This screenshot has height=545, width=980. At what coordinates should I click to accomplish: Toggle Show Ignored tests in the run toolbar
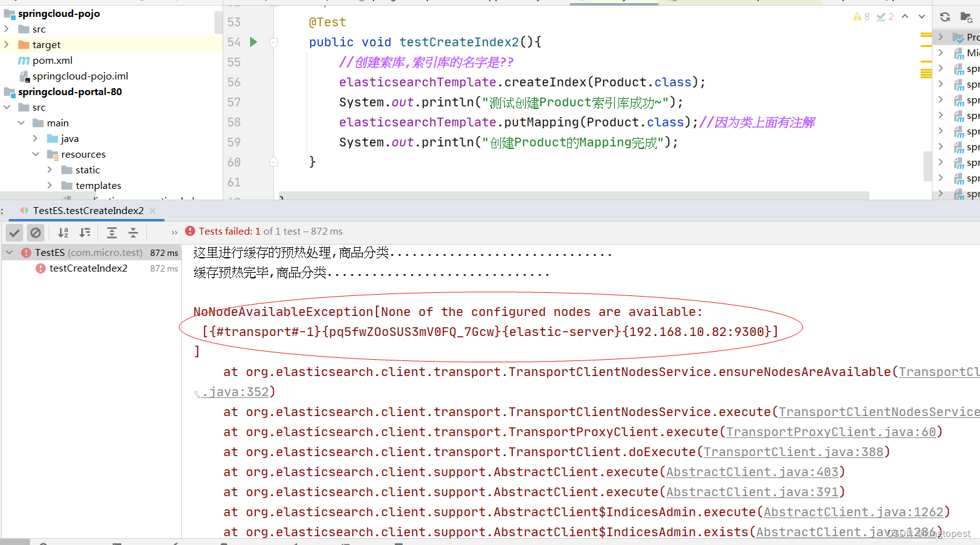pos(36,232)
